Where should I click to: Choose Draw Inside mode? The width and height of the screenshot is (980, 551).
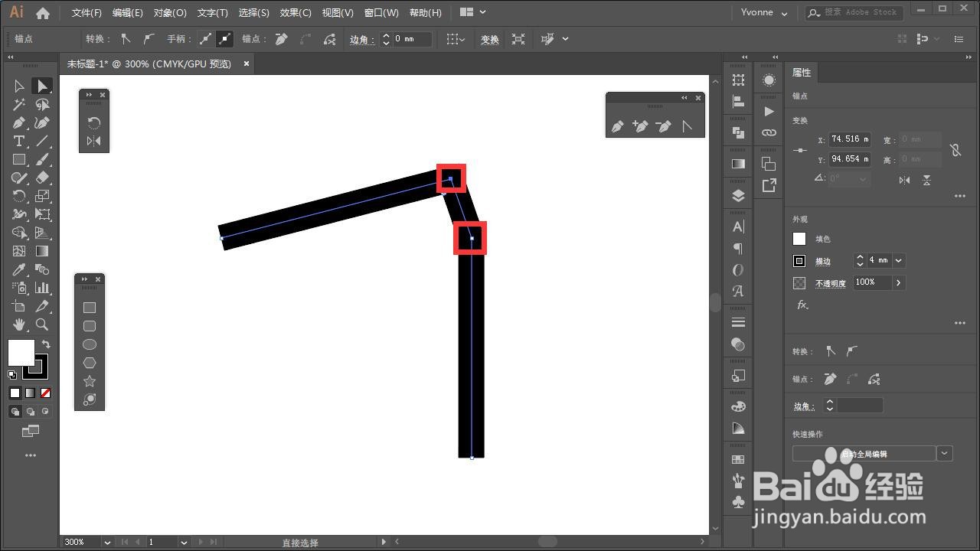coord(45,412)
